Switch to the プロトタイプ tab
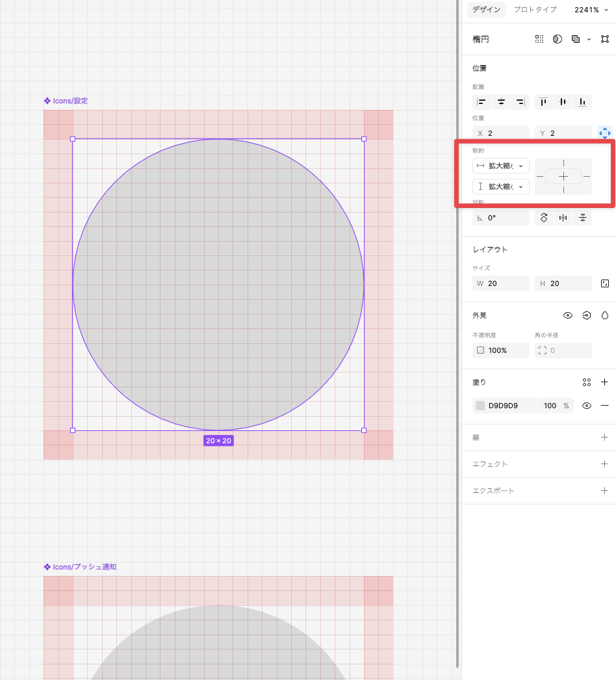Screen dimensions: 616x680 pyautogui.click(x=535, y=10)
